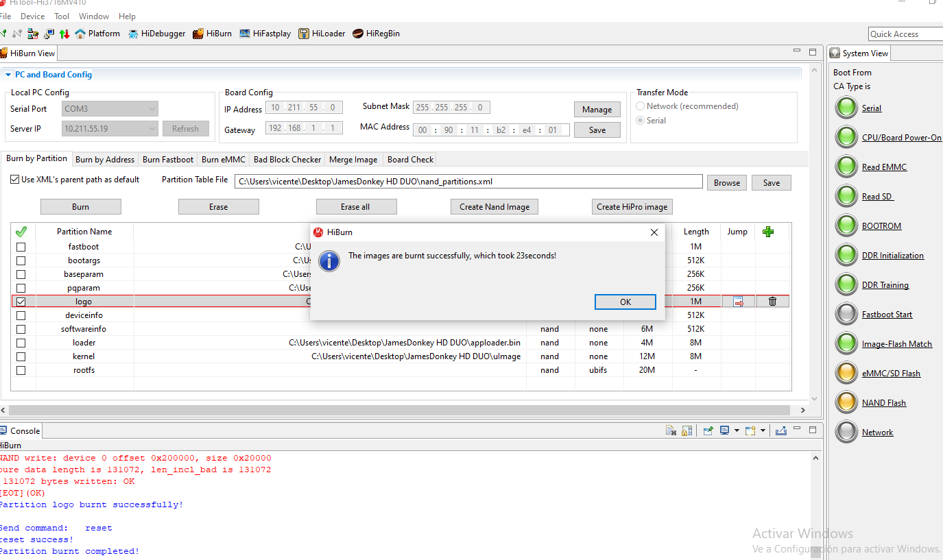This screenshot has width=943, height=560.
Task: Click the Partition Table File path field
Action: pos(468,182)
